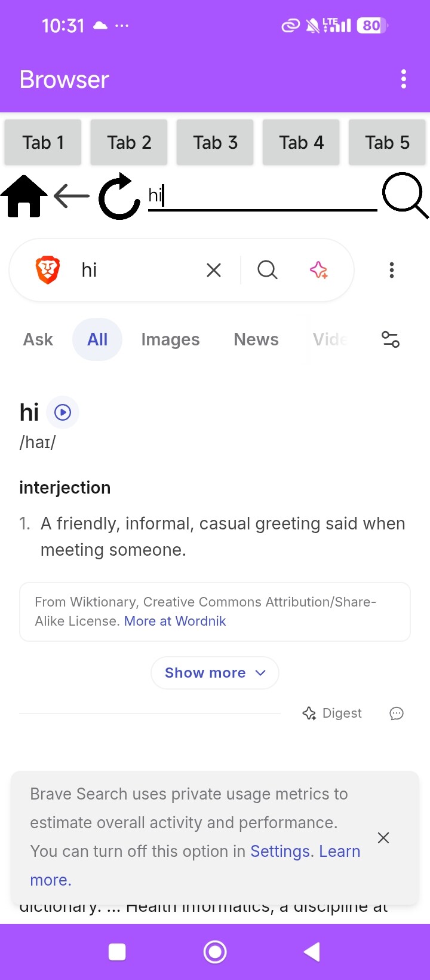
Task: Select the Images search category
Action: pos(170,339)
